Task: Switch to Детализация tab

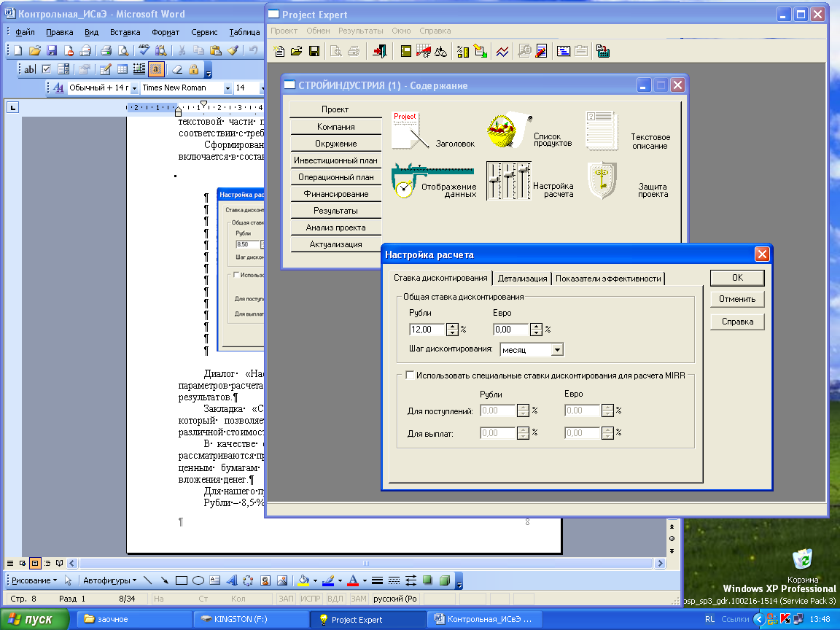Action: [x=522, y=279]
